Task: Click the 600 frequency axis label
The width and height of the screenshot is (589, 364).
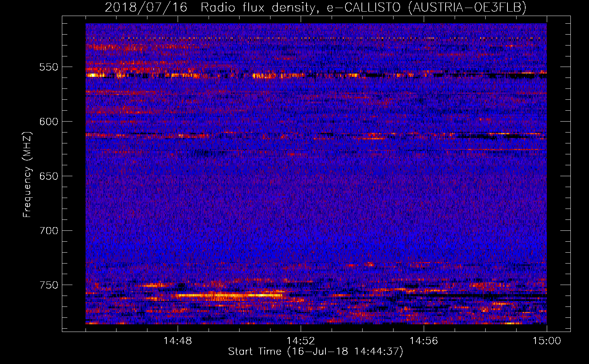Action: (x=48, y=122)
